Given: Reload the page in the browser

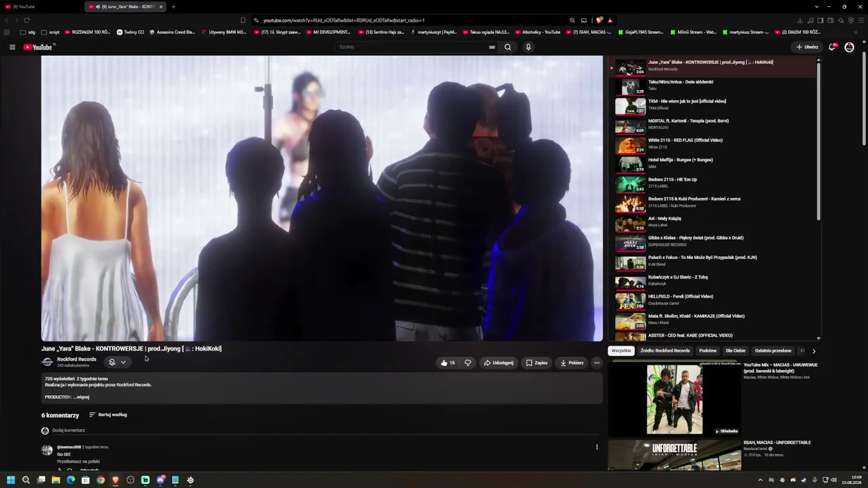Looking at the screenshot, I should [26, 20].
